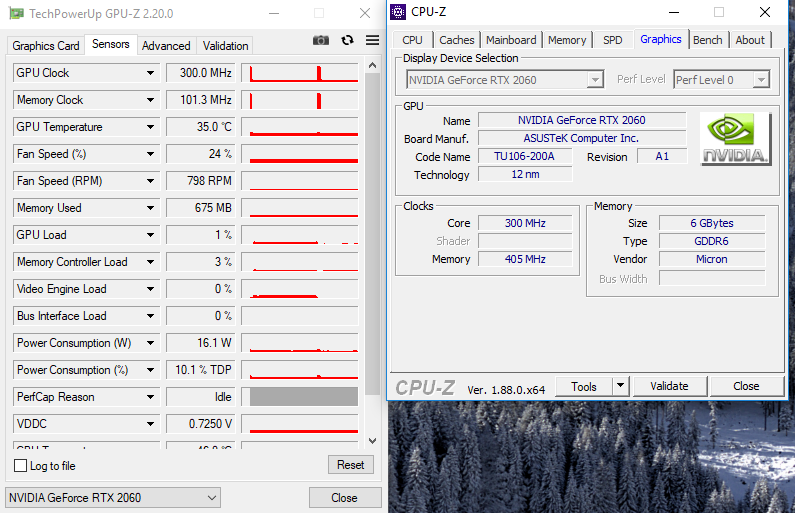Open the Memory Controller Load dropdown
The image size is (795, 513).
click(150, 262)
